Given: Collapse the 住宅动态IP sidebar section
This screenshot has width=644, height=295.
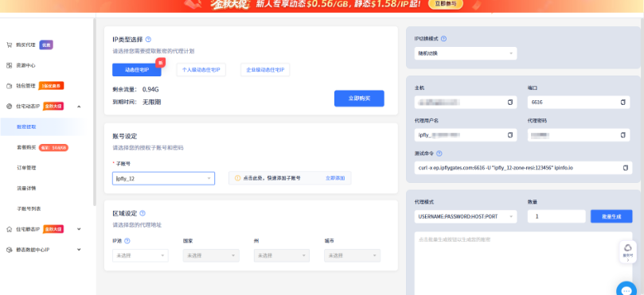Looking at the screenshot, I should [80, 107].
